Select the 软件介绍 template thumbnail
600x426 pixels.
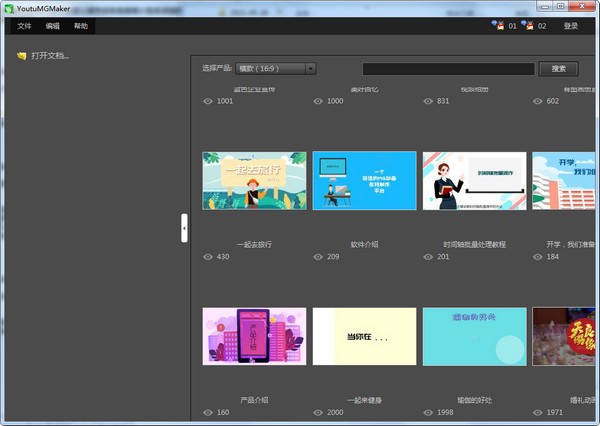point(364,181)
